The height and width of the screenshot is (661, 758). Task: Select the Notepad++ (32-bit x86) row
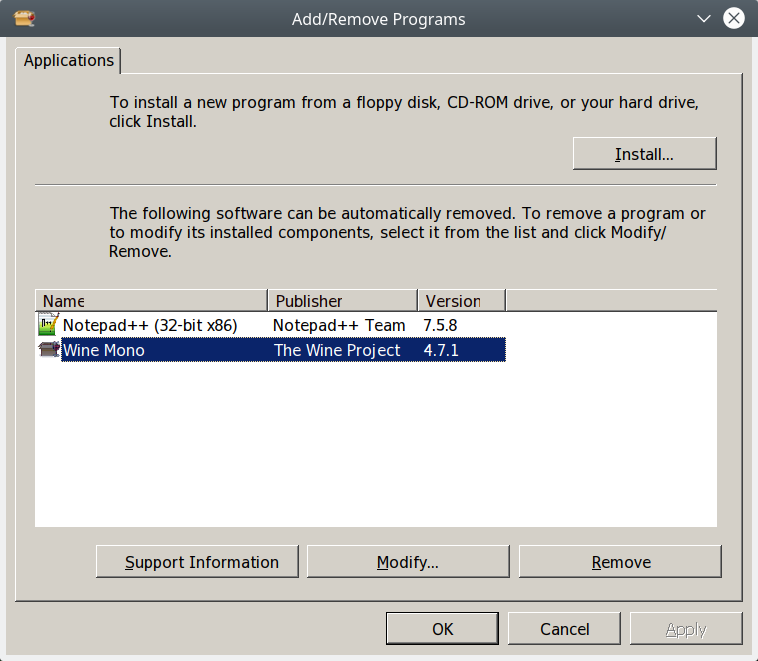pos(272,325)
